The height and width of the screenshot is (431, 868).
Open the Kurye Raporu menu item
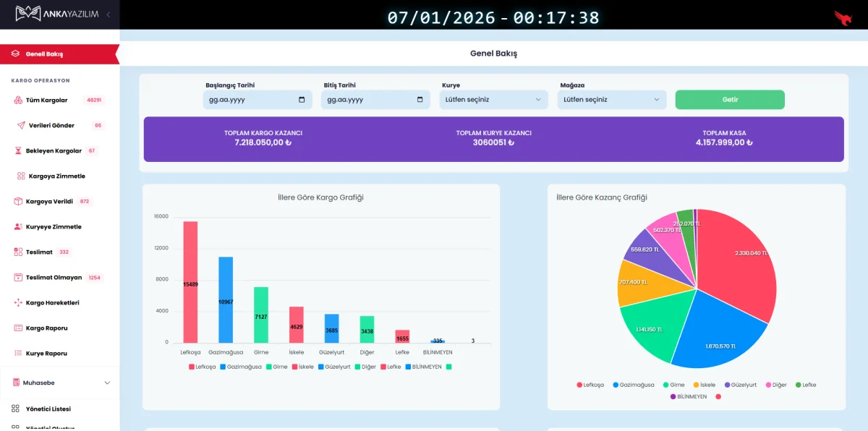46,354
